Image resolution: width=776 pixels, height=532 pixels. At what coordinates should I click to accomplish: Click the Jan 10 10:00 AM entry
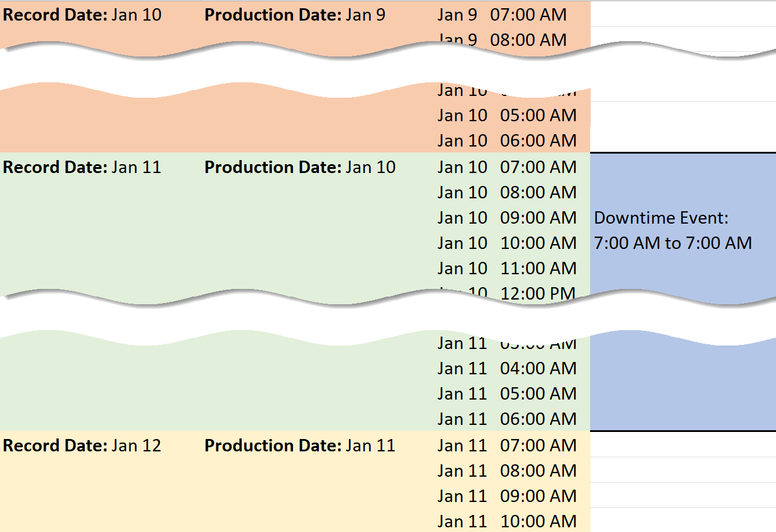coord(507,243)
